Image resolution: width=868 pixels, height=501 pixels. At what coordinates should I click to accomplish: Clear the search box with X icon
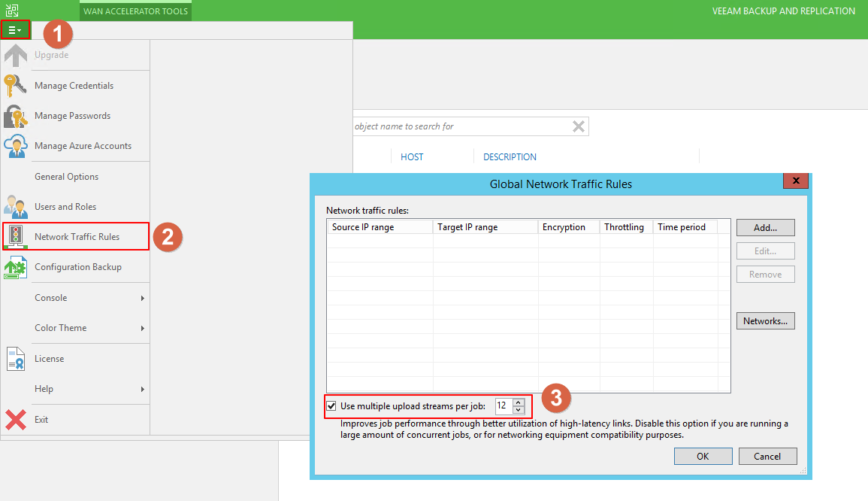coord(578,126)
